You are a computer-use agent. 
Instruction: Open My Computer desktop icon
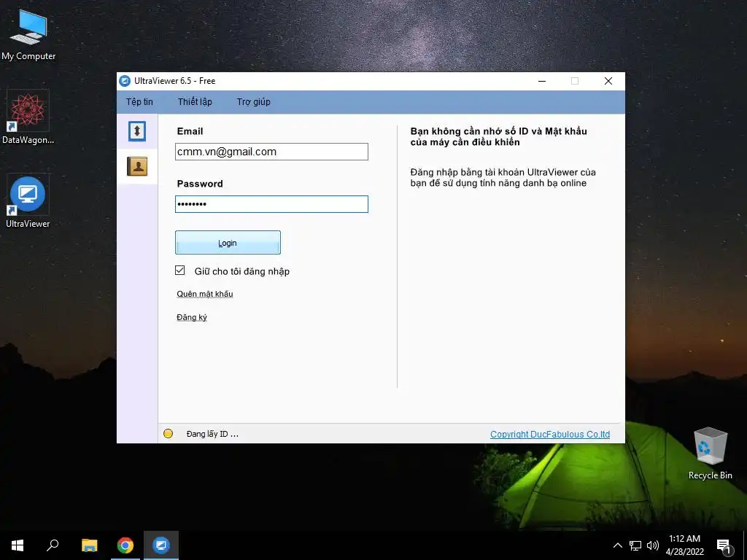pyautogui.click(x=28, y=35)
